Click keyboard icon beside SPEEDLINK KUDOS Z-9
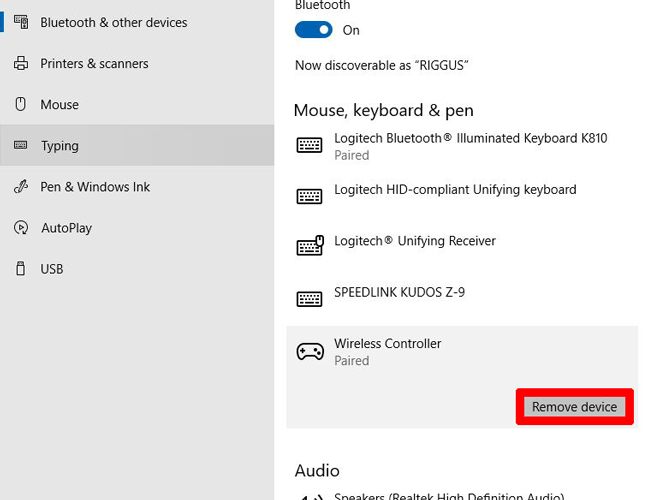This screenshot has width=654, height=500. pyautogui.click(x=309, y=299)
